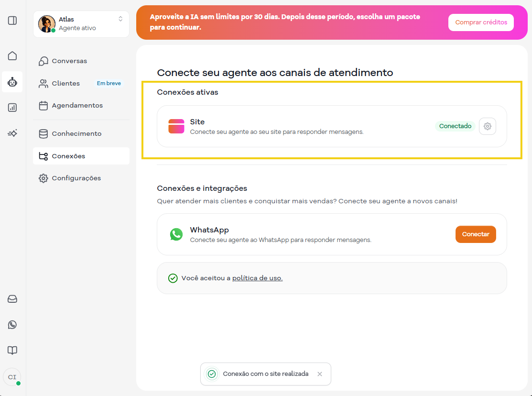Screen dimensions: 532x396
Task: Open the book documentation icon
Action: tap(12, 350)
